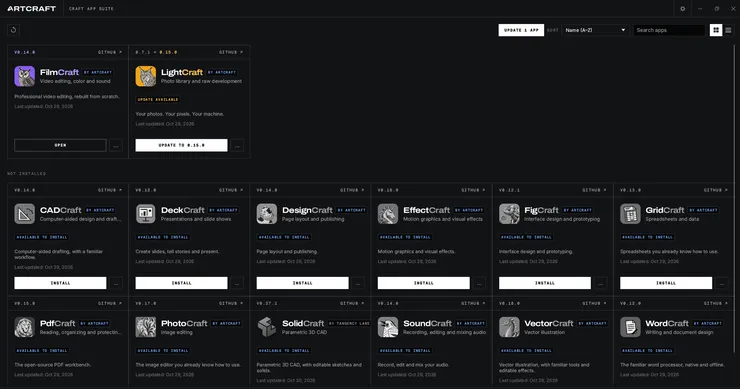Open CADCraft GitHub link
This screenshot has width=740, height=389.
[x=109, y=190]
